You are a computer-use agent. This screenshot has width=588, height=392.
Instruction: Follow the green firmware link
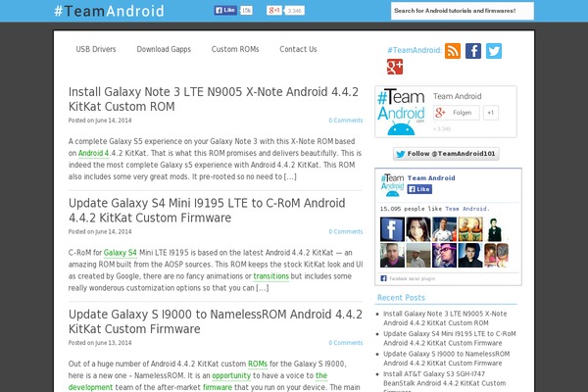coord(218,387)
